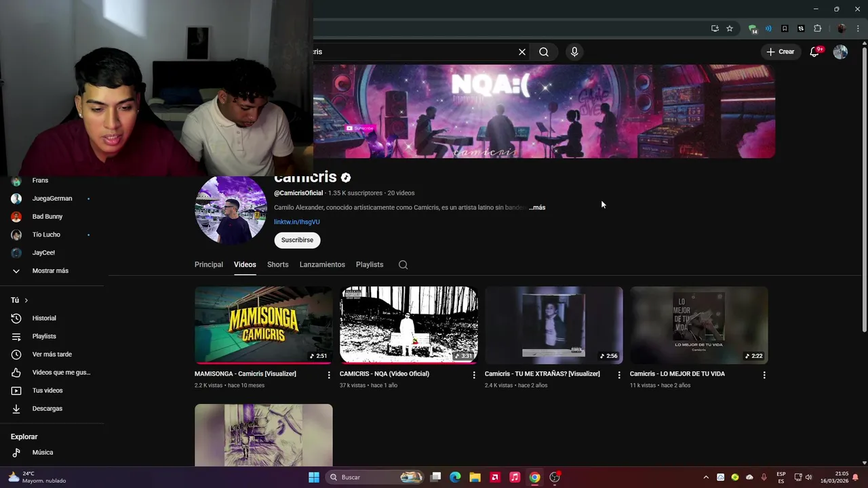Open CAMICRIS NQA video thumbnail

pyautogui.click(x=409, y=325)
